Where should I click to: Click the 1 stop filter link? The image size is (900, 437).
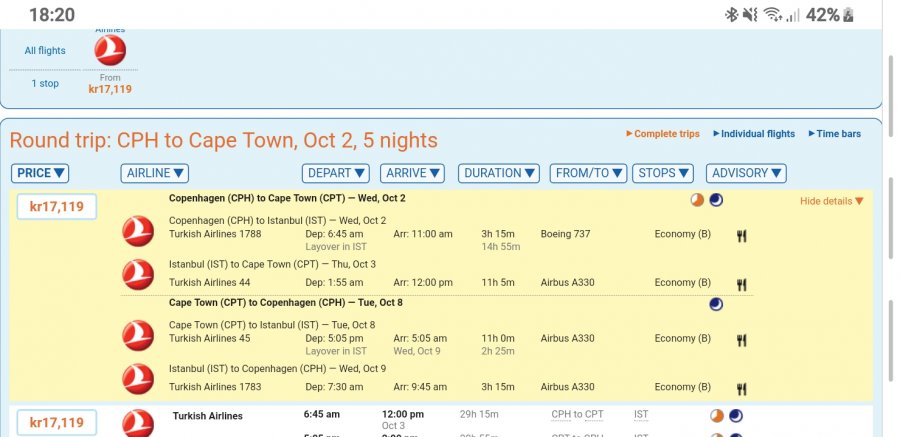[x=45, y=83]
